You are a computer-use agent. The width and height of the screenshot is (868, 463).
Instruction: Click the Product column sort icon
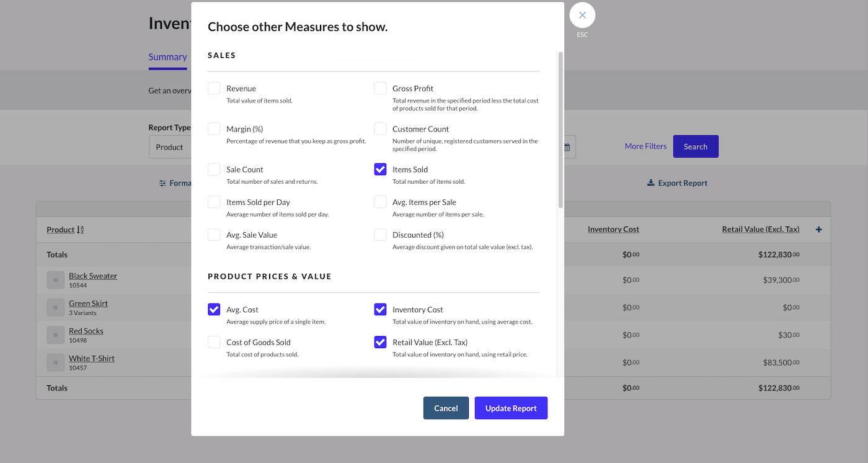pyautogui.click(x=81, y=230)
